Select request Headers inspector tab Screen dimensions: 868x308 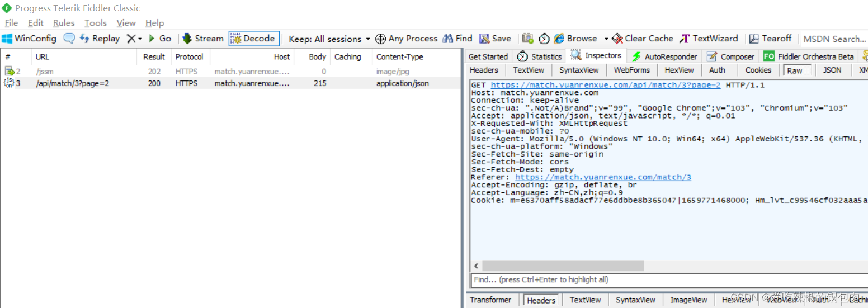[x=484, y=70]
